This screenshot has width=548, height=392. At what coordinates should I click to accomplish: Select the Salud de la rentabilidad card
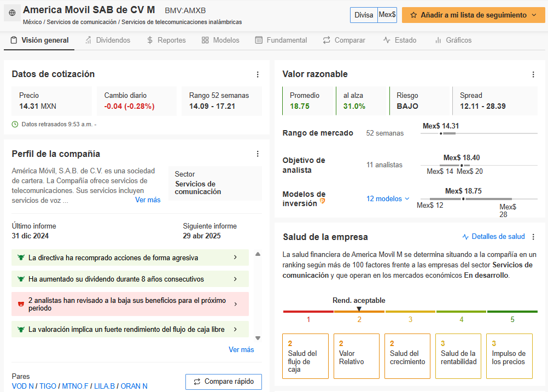tap(458, 356)
